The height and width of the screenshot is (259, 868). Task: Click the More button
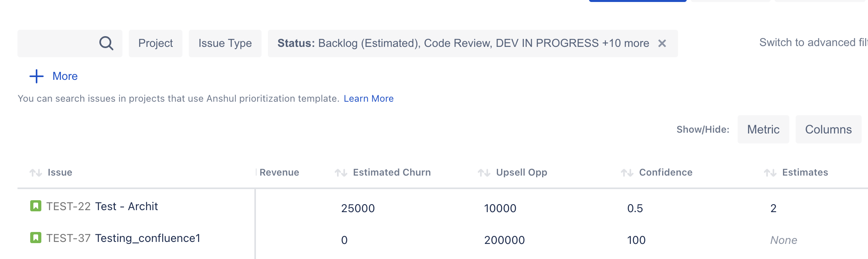click(65, 76)
